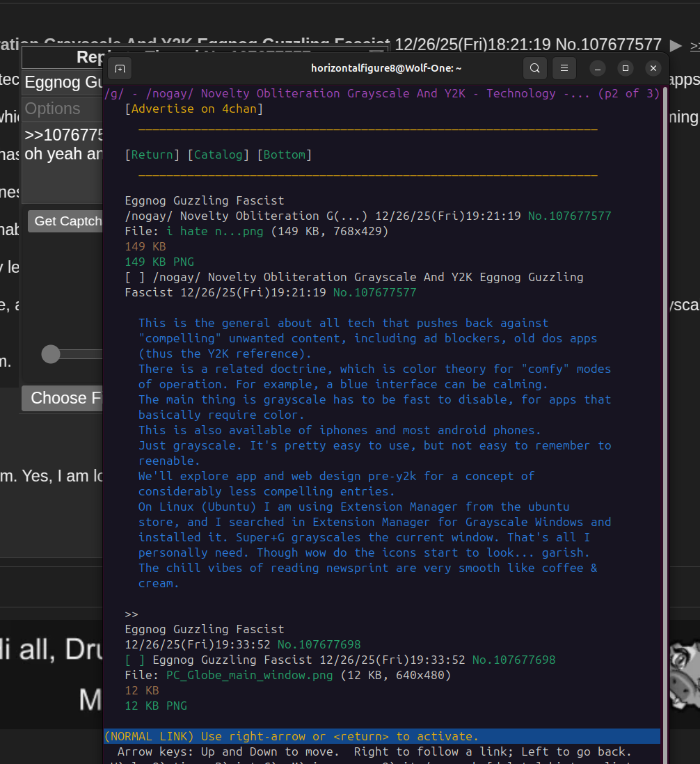The width and height of the screenshot is (700, 764).
Task: Click the Options field in reply form
Action: [x=63, y=109]
